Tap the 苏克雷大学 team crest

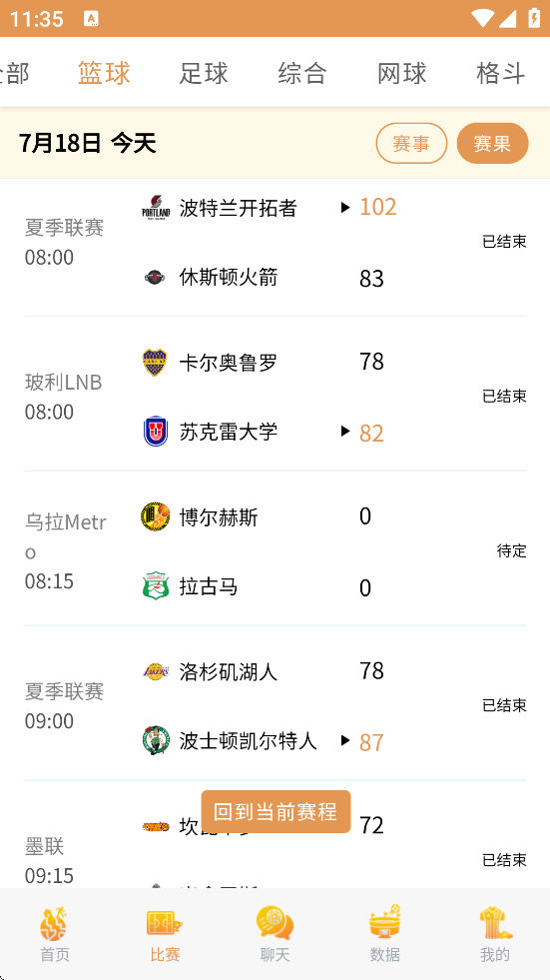coord(156,432)
